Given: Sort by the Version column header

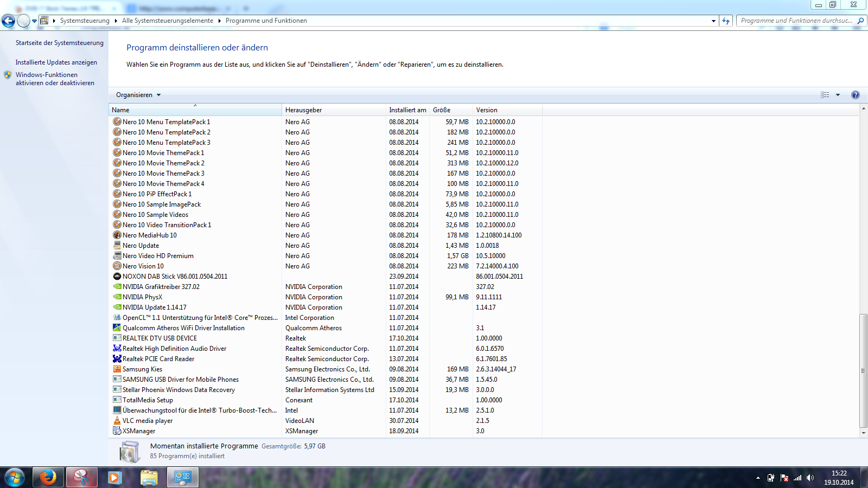Looking at the screenshot, I should tap(507, 110).
